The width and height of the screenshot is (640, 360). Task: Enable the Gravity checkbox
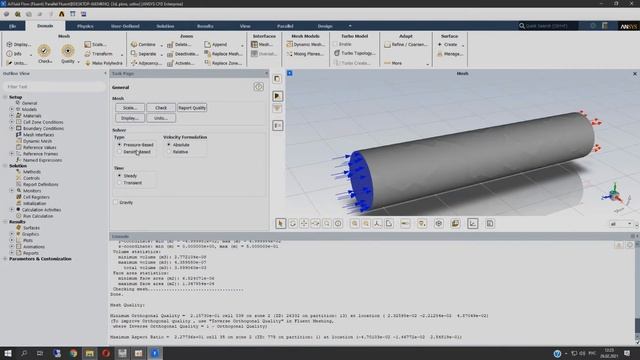116,202
